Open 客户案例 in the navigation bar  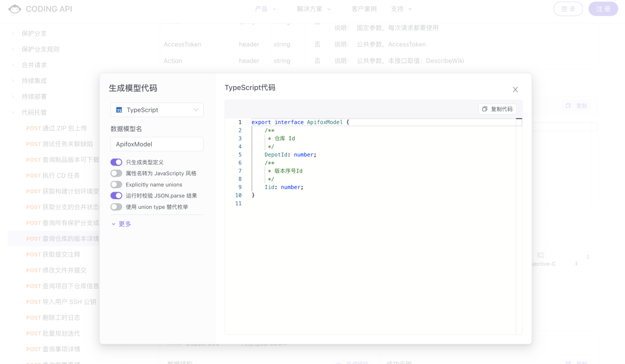[x=364, y=9]
